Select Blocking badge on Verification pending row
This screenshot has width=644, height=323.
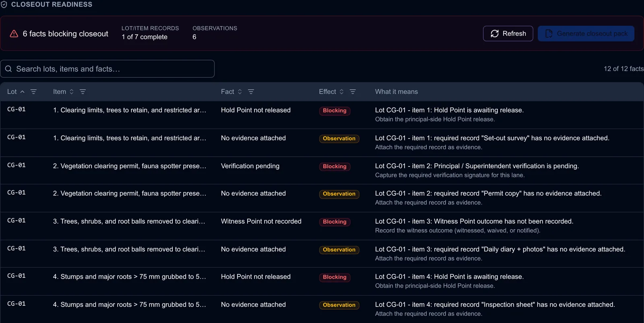click(x=334, y=167)
